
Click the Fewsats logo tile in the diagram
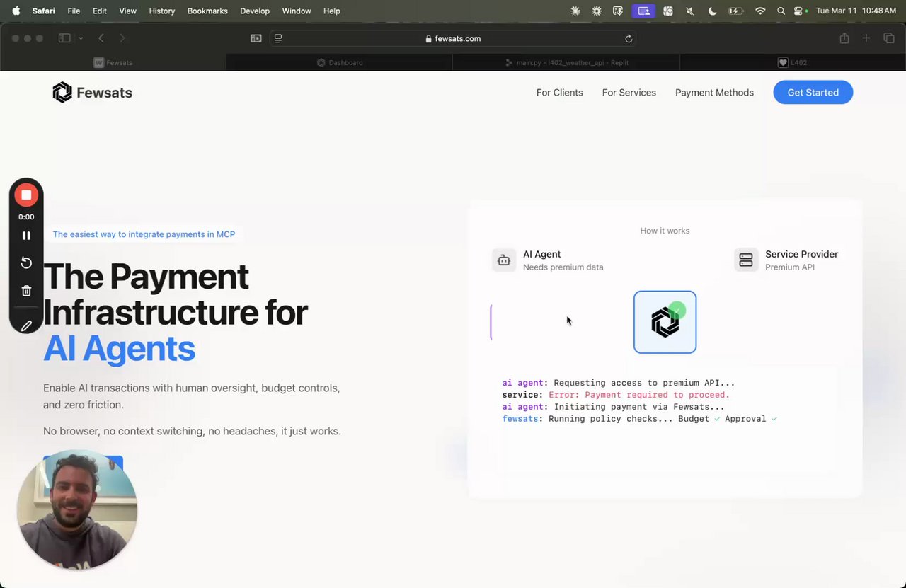coord(665,322)
